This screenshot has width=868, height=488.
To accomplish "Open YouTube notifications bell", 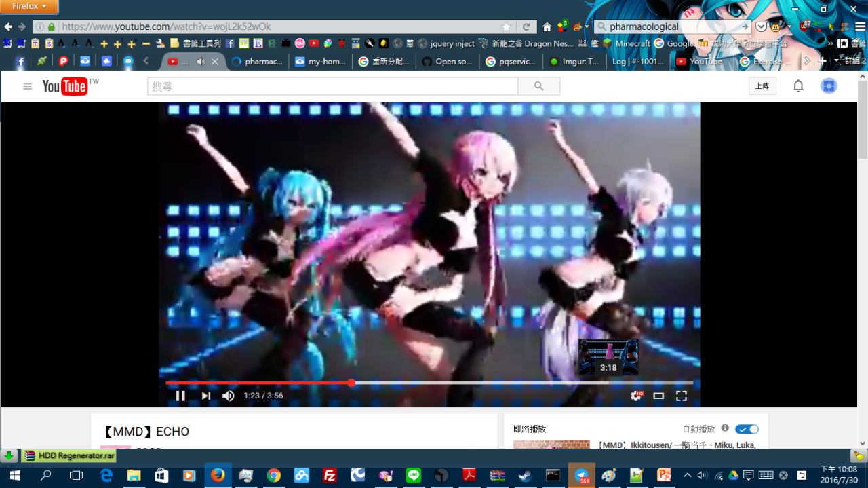I will (x=798, y=86).
